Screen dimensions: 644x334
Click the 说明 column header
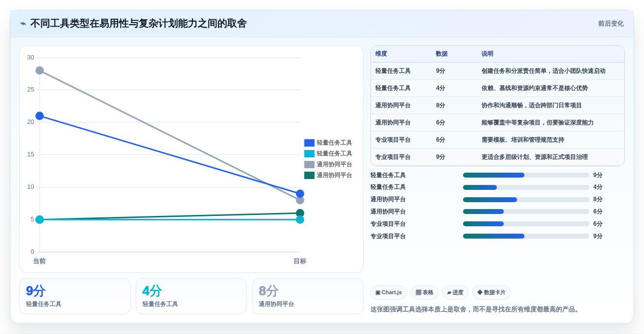click(488, 54)
